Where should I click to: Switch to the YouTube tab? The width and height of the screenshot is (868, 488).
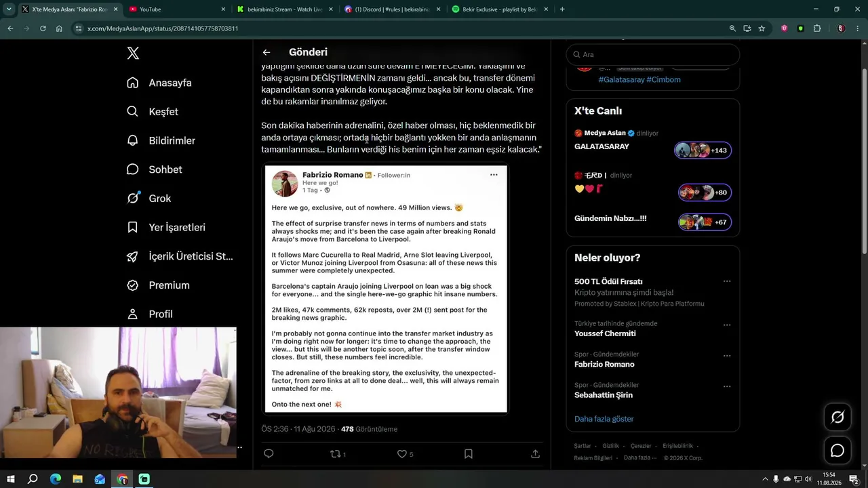[x=176, y=9]
